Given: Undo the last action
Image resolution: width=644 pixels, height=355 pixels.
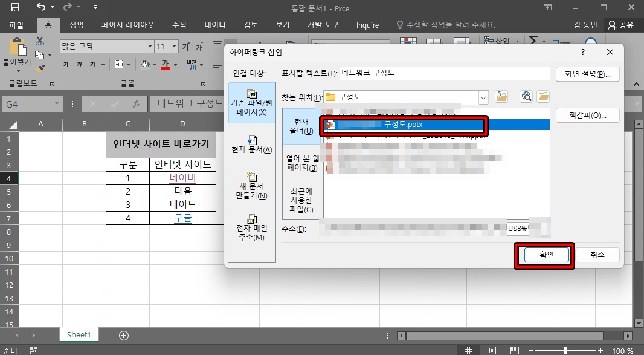Looking at the screenshot, I should (x=41, y=7).
